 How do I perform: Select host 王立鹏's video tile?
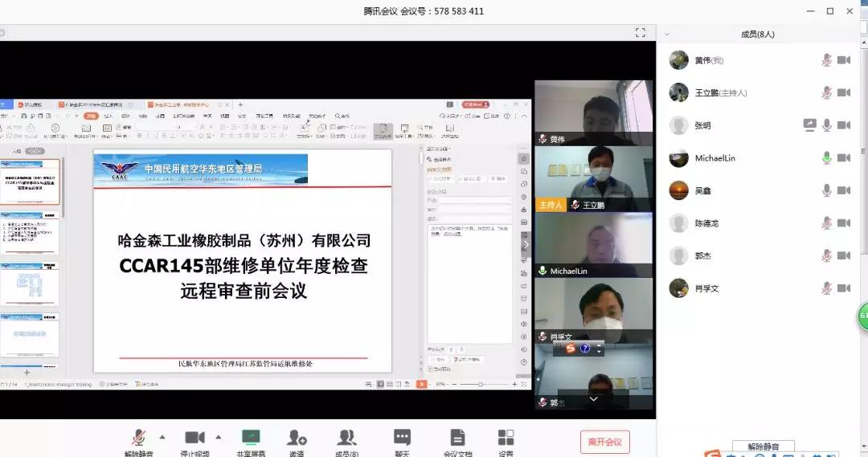tap(593, 179)
